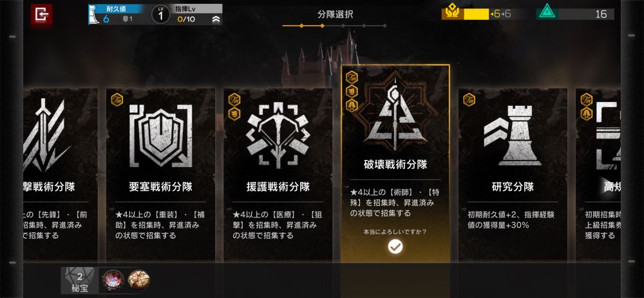Click the 要塞戦術分隊 title text
The image size is (644, 298).
pos(160,187)
